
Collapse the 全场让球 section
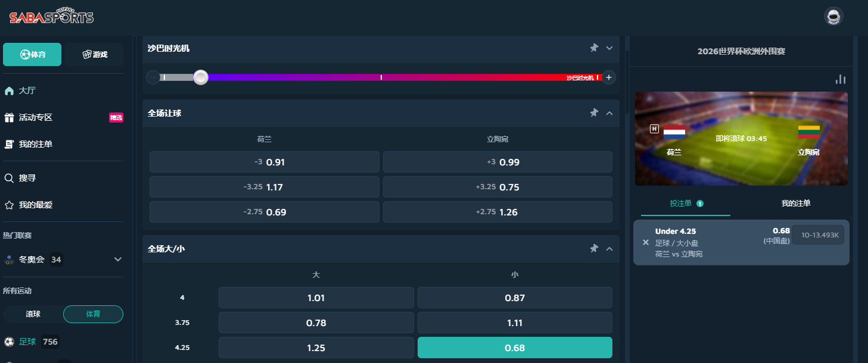[609, 112]
